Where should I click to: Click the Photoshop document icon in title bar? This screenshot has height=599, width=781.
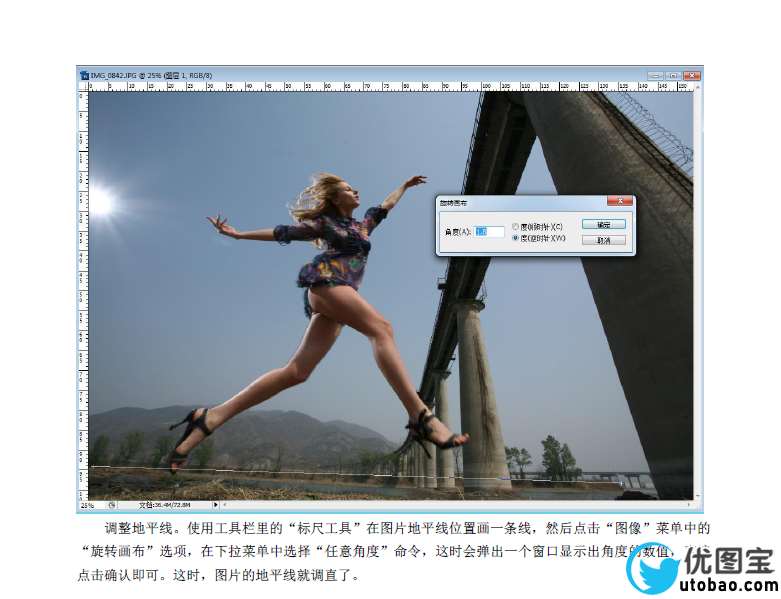coord(84,76)
